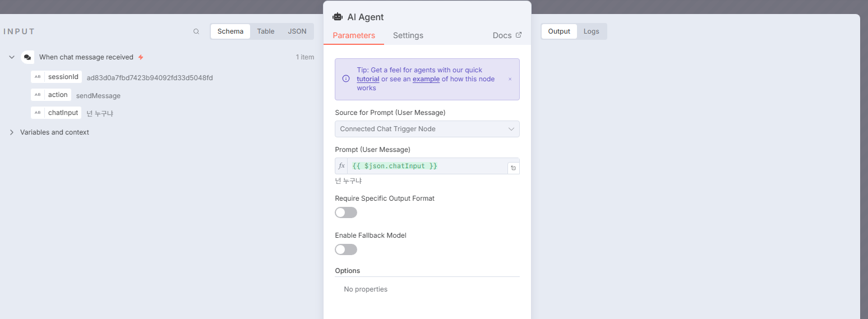Toggle Enable Fallback Model switch
The width and height of the screenshot is (868, 319).
(x=346, y=249)
